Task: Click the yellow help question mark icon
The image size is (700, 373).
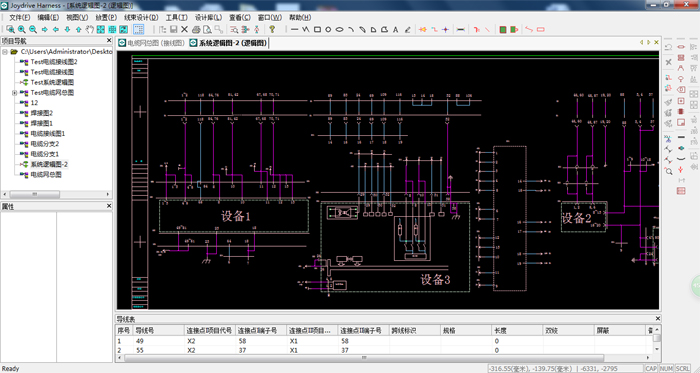Action: coord(272,29)
